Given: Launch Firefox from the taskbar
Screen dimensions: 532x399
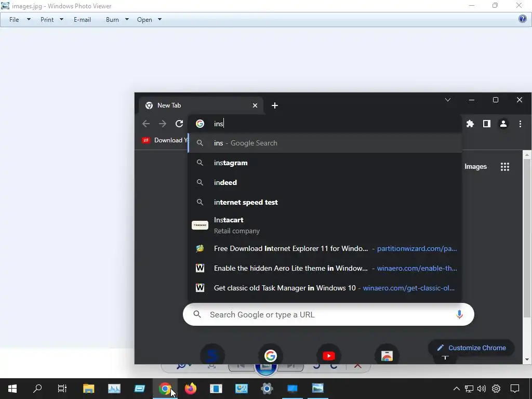Looking at the screenshot, I should pos(190,389).
